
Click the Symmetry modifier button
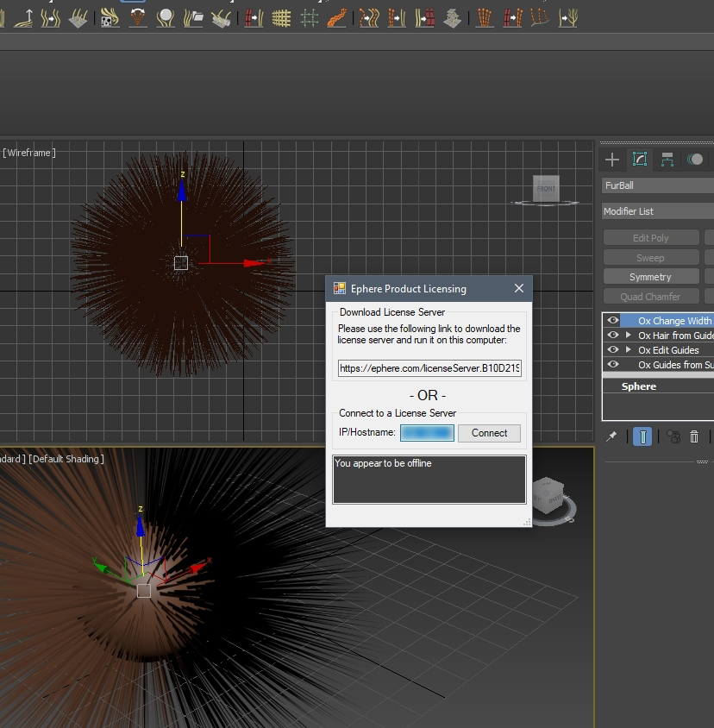click(650, 277)
